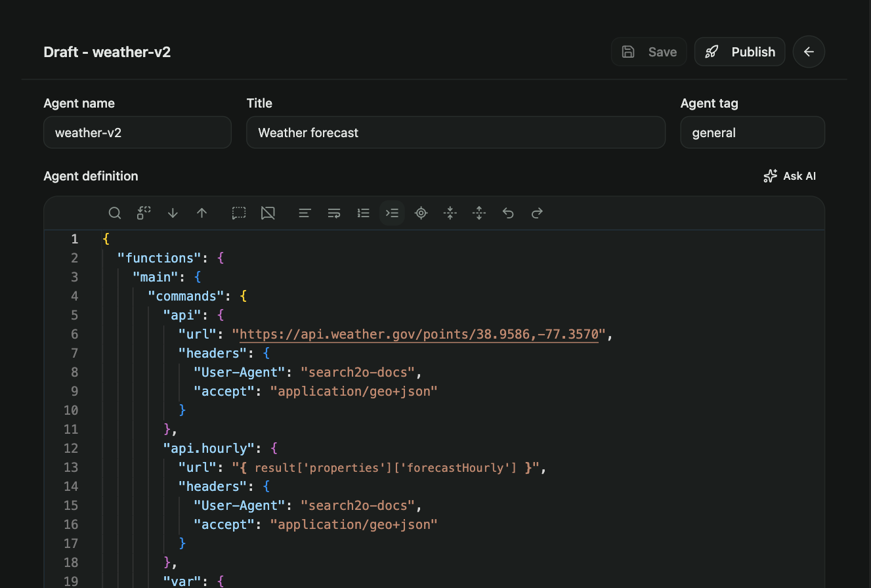Redo the last edit
The height and width of the screenshot is (588, 871).
(537, 213)
